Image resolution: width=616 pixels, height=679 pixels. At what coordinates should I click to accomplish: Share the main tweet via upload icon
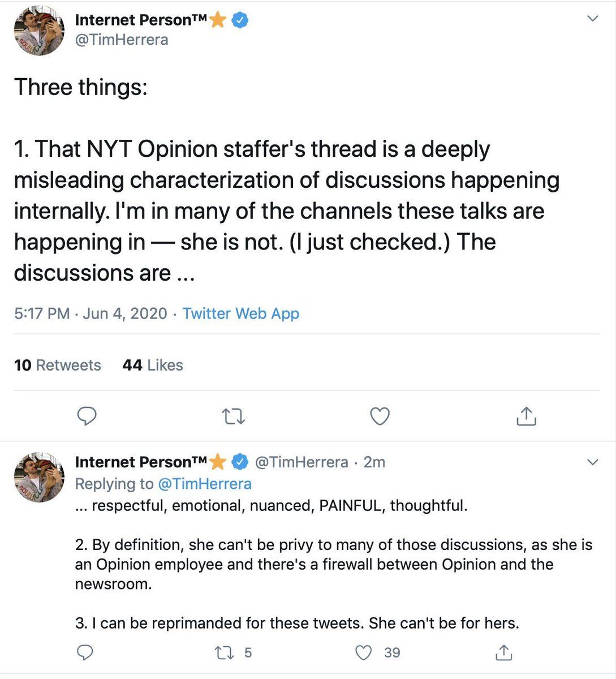[x=526, y=415]
